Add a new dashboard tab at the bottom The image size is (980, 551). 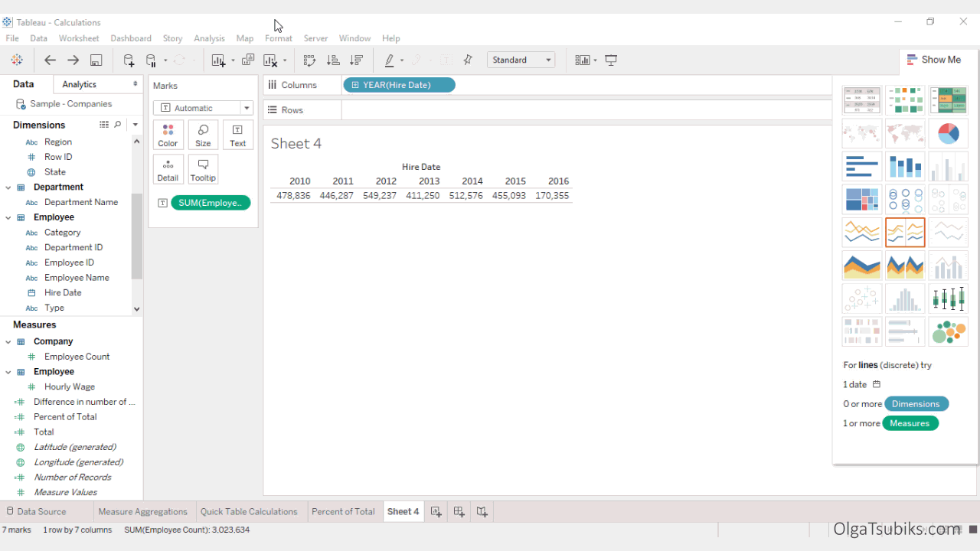459,511
